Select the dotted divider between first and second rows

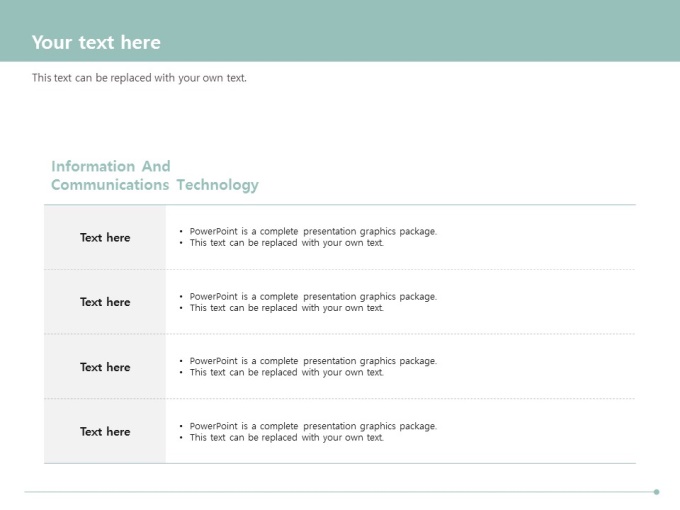[x=400, y=270]
